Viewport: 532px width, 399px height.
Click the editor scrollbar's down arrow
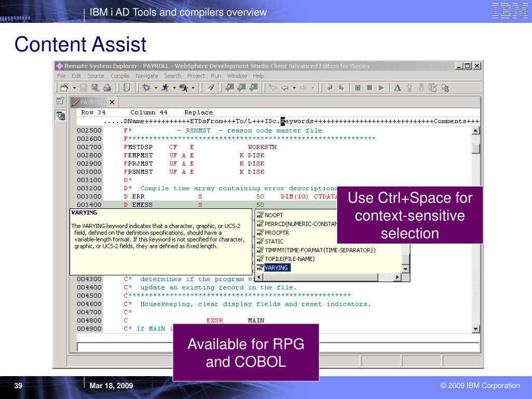click(476, 329)
